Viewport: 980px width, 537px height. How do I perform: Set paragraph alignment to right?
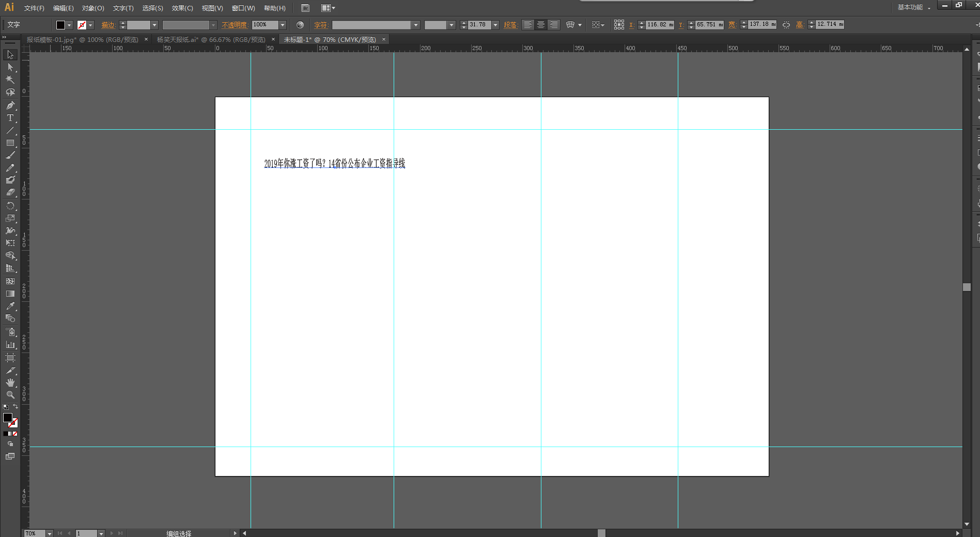[553, 25]
